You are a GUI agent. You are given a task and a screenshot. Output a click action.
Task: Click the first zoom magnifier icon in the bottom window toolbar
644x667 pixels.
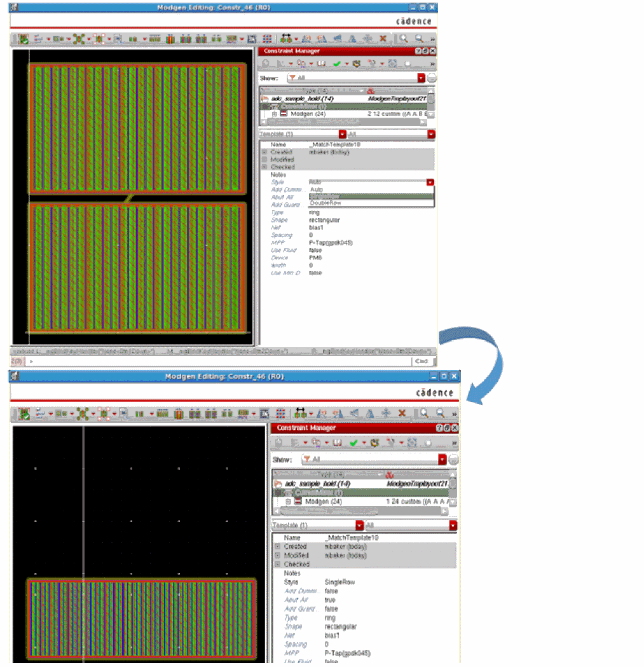point(424,413)
